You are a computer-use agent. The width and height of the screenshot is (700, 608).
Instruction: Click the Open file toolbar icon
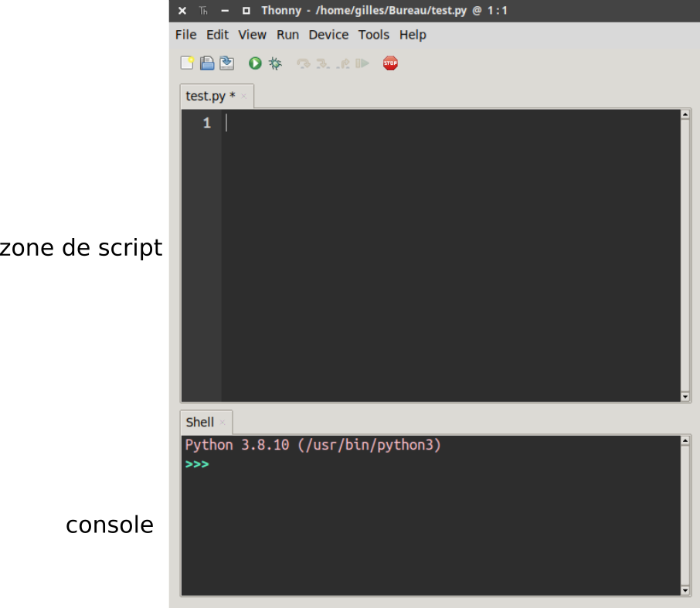(x=207, y=63)
